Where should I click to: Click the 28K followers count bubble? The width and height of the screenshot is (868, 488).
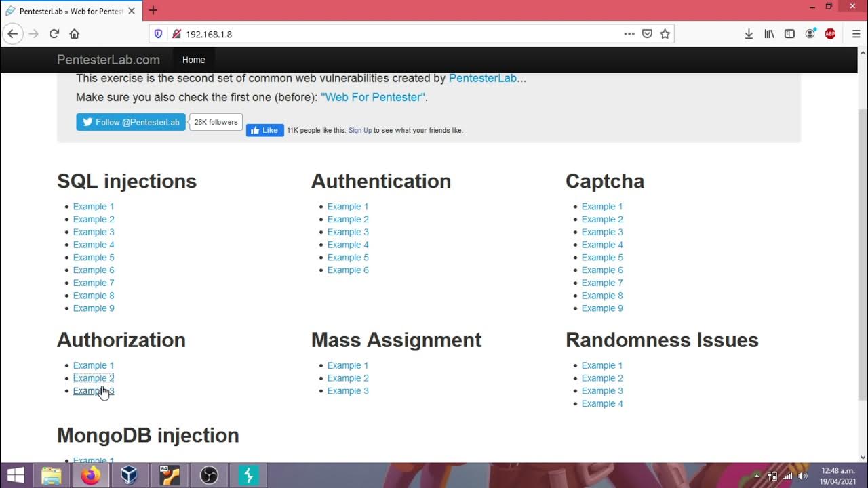(216, 122)
